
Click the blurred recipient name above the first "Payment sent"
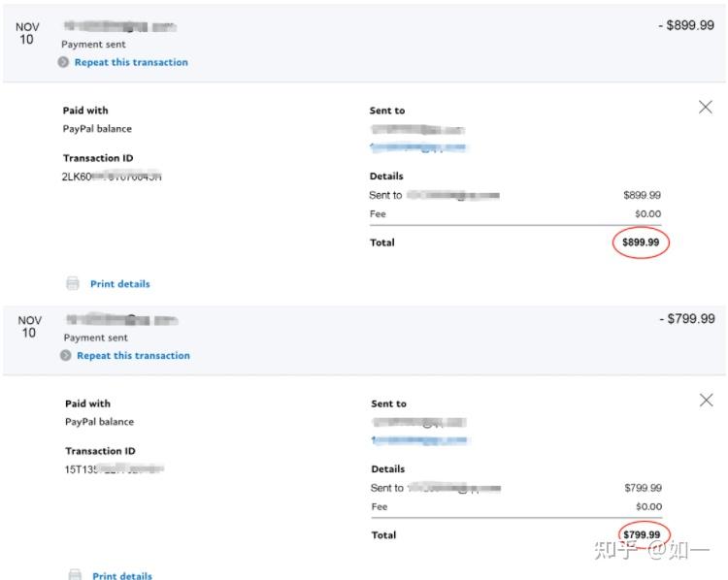point(119,26)
